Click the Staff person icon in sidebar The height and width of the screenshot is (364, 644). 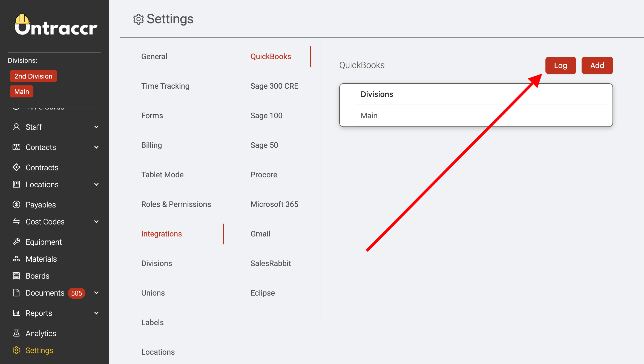point(16,127)
